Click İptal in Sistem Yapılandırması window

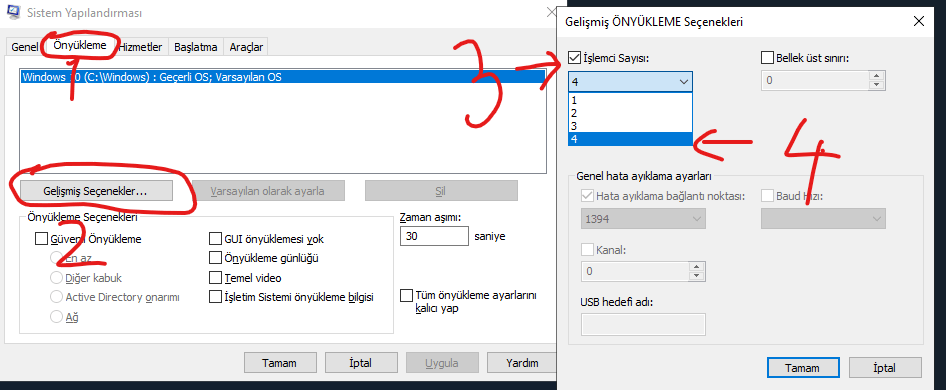tap(360, 363)
